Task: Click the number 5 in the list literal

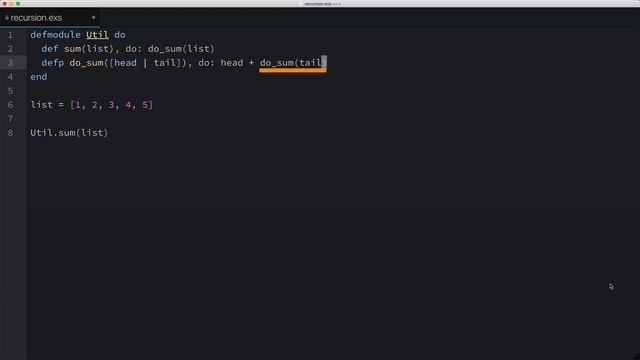Action: (x=145, y=105)
